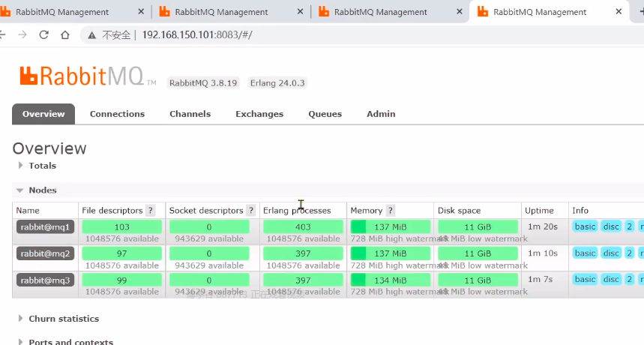The image size is (644, 345).
Task: Click rabbit@mq2 Erlang processes value 397
Action: coord(303,253)
